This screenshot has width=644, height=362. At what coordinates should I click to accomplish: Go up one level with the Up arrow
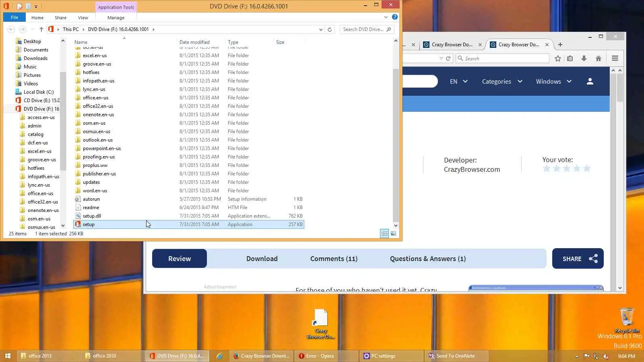[41, 29]
